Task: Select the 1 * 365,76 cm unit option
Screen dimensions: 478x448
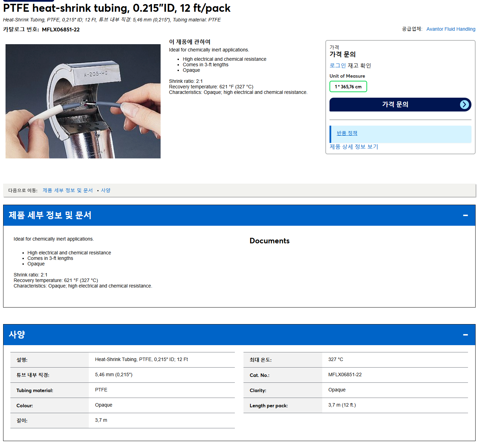Action: tap(348, 87)
